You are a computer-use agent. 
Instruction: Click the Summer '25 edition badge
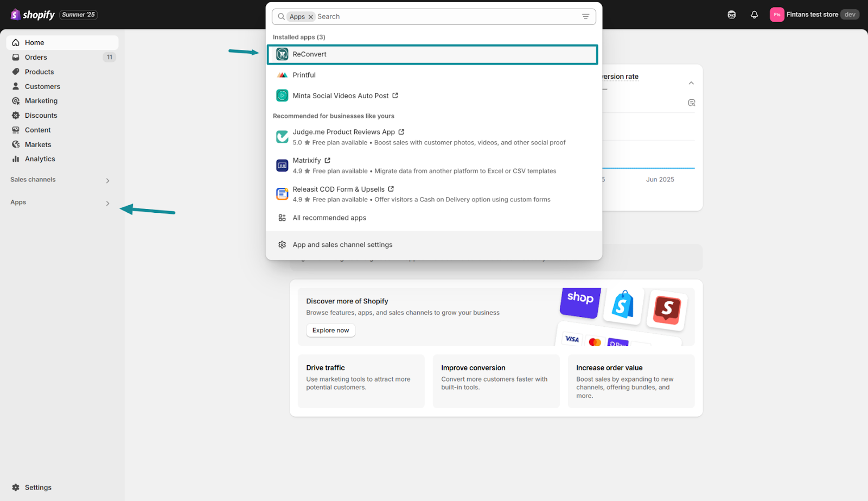79,15
